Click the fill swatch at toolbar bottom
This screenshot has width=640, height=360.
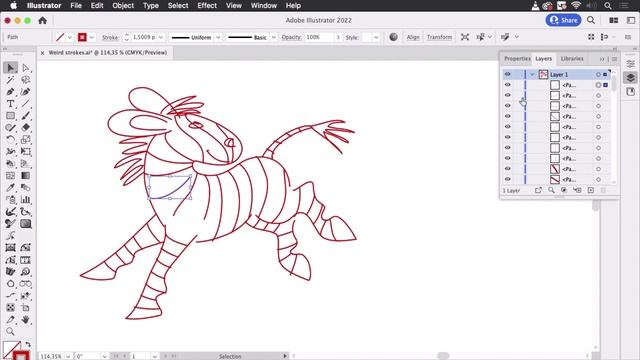pyautogui.click(x=11, y=349)
